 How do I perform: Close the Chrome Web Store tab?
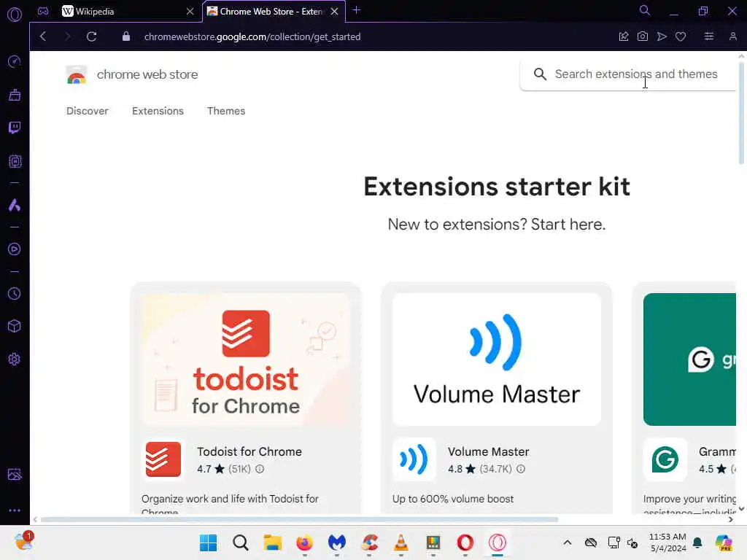[334, 12]
